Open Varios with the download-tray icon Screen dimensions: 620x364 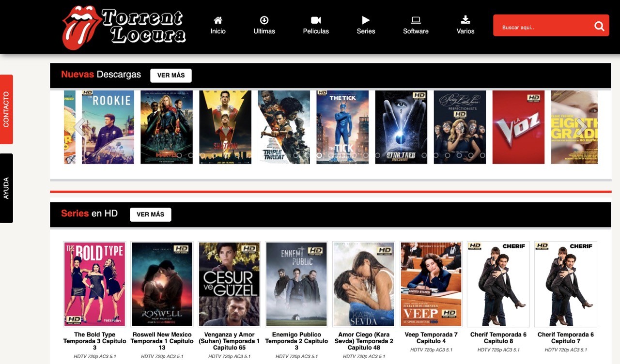(465, 21)
